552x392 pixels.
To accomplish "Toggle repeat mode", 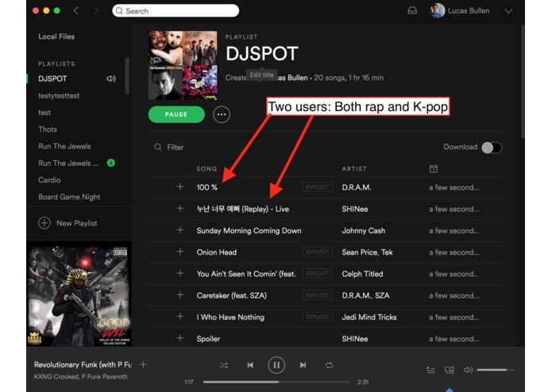I will [329, 365].
